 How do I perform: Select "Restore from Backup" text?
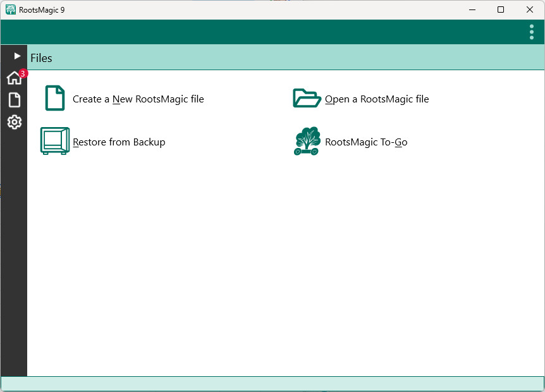pyautogui.click(x=119, y=142)
